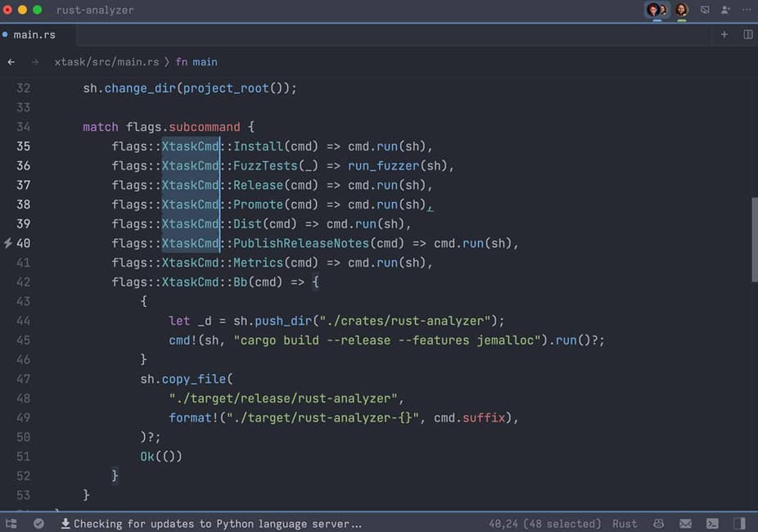Click the screen share icon in title bar
The height and width of the screenshot is (532, 758).
coord(705,10)
